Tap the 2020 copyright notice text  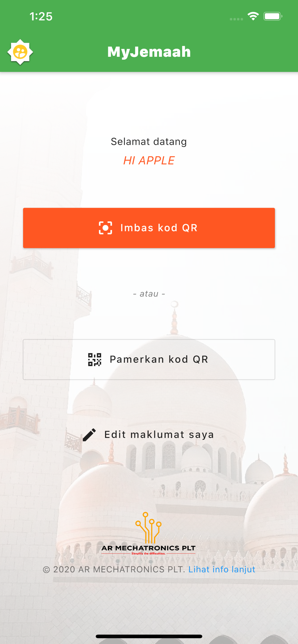pyautogui.click(x=114, y=569)
